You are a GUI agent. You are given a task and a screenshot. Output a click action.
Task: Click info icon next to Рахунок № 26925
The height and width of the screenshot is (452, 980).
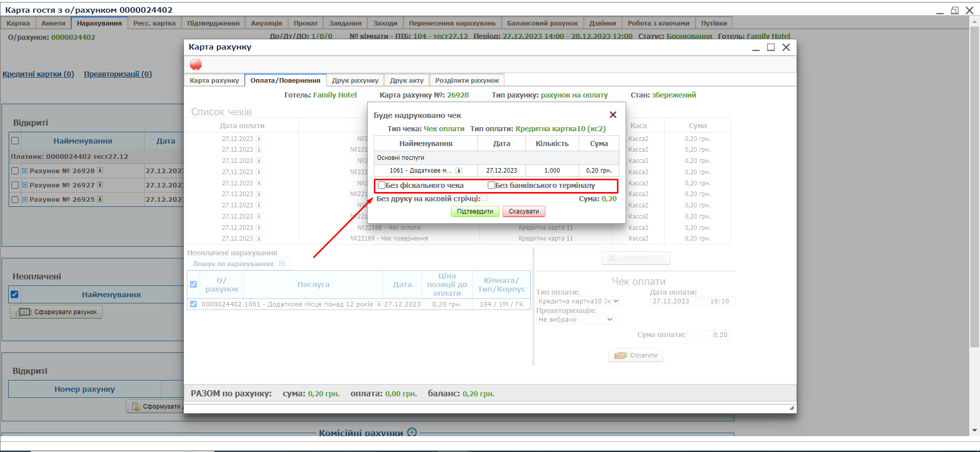pos(100,199)
